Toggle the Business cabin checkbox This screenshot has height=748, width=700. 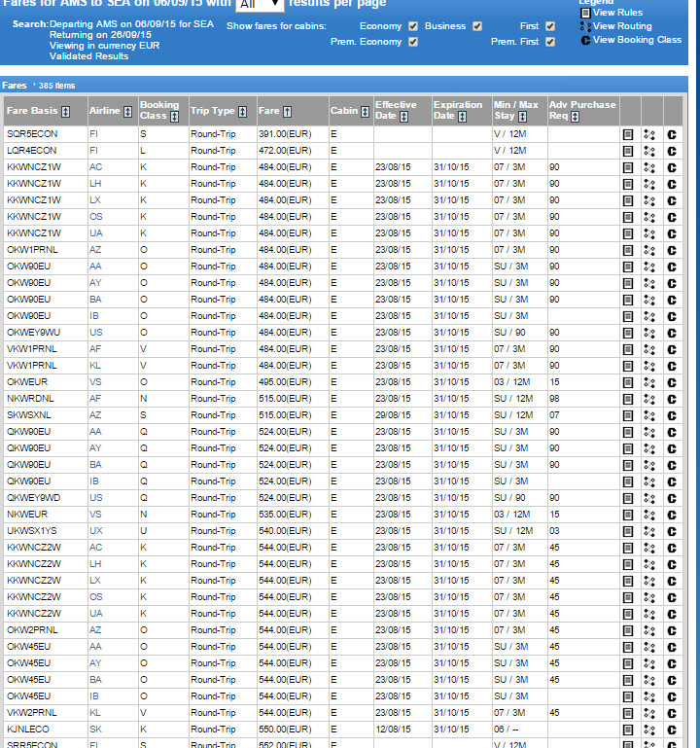point(477,26)
